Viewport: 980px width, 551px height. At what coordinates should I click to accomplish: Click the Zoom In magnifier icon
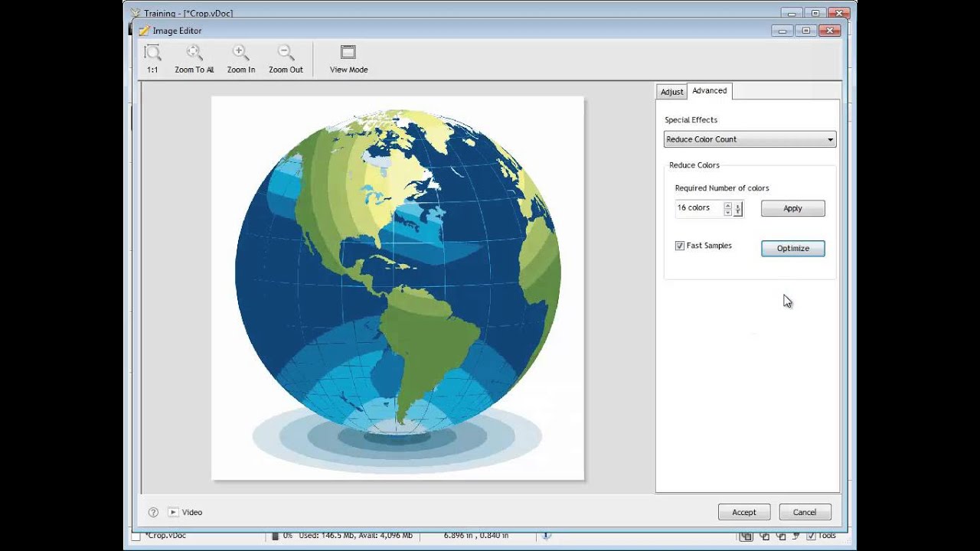coord(240,53)
